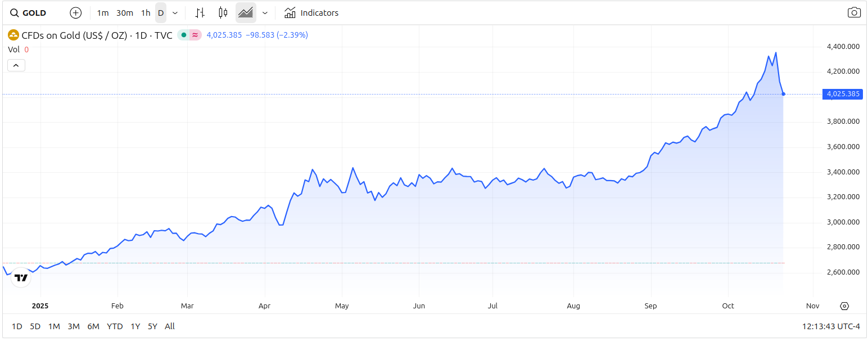Expand the interval list chevron
The image size is (868, 341).
point(175,13)
